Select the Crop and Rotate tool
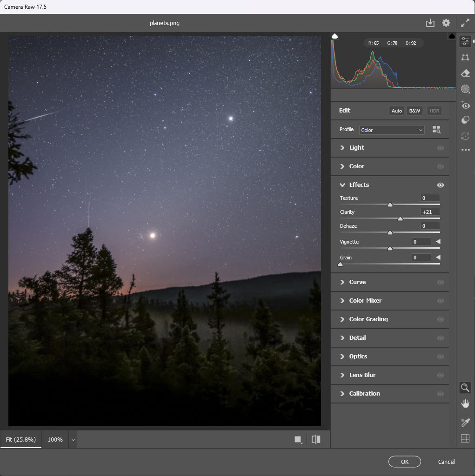This screenshot has width=475, height=476. (465, 57)
